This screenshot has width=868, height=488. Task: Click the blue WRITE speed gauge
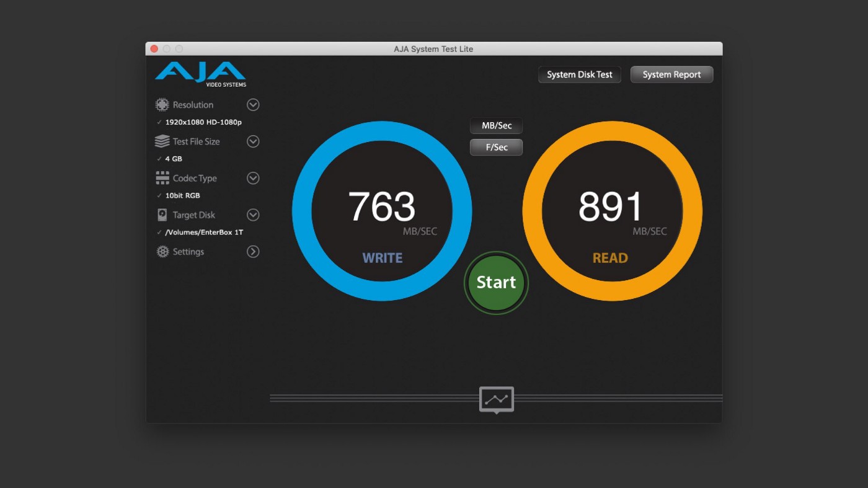382,211
